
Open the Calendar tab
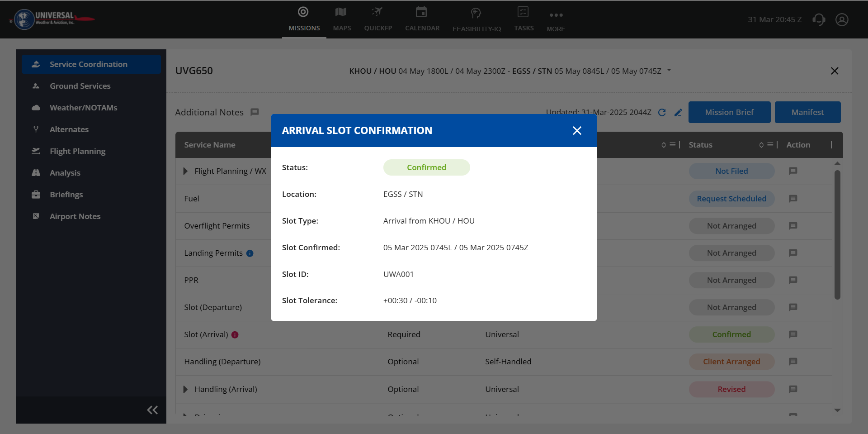[422, 19]
